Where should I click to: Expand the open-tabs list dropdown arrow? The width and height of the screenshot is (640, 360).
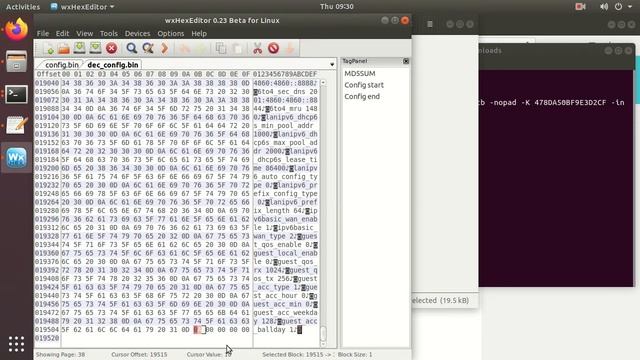pos(332,64)
